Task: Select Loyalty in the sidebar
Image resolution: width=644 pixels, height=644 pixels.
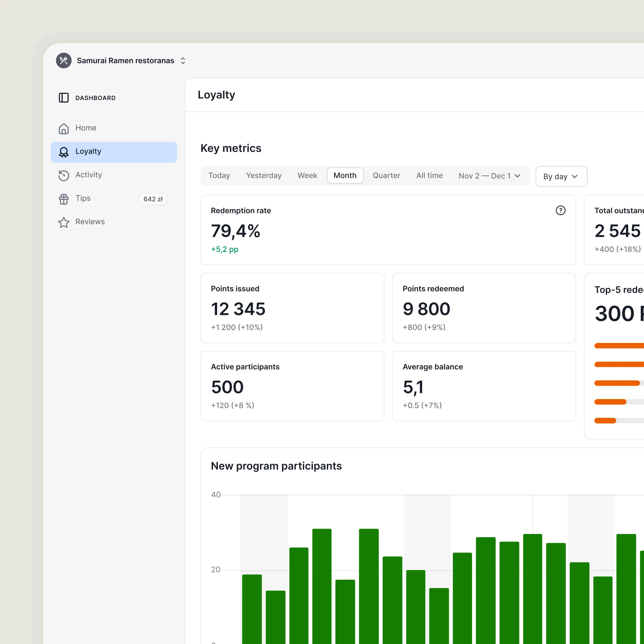Action: (114, 152)
